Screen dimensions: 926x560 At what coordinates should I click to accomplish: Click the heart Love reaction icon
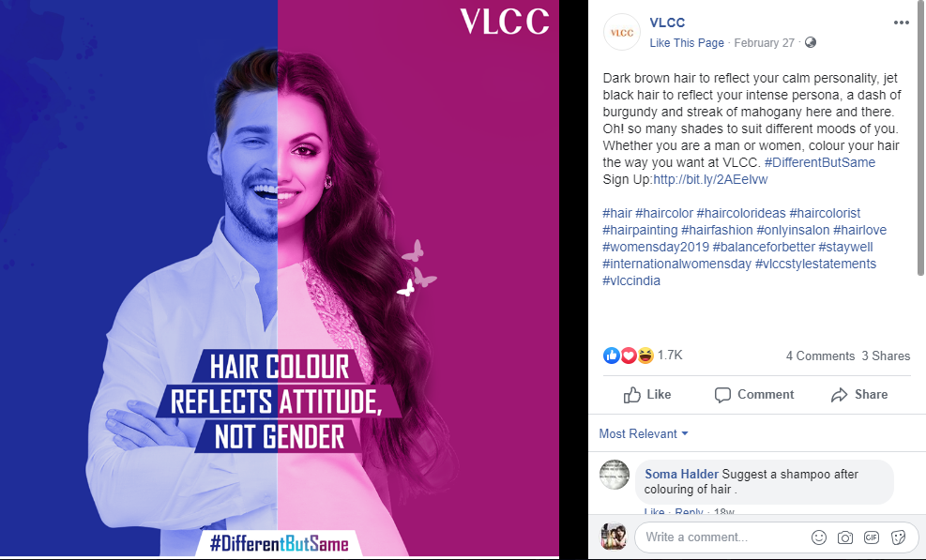coord(629,355)
